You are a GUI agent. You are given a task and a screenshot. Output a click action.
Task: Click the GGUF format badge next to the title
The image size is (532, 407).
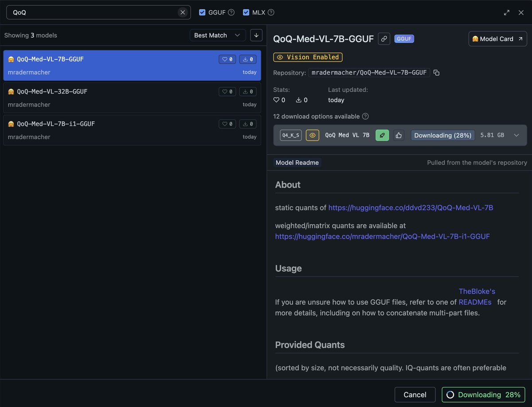point(404,39)
